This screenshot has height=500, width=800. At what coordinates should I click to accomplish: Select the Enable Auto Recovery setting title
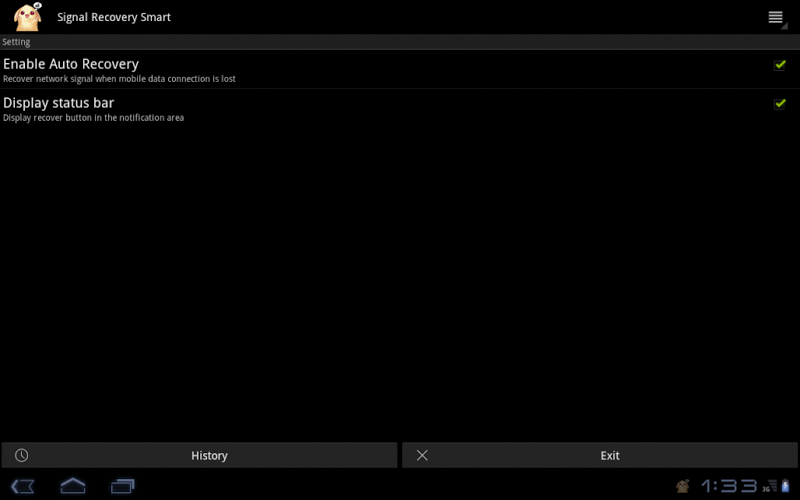[71, 64]
